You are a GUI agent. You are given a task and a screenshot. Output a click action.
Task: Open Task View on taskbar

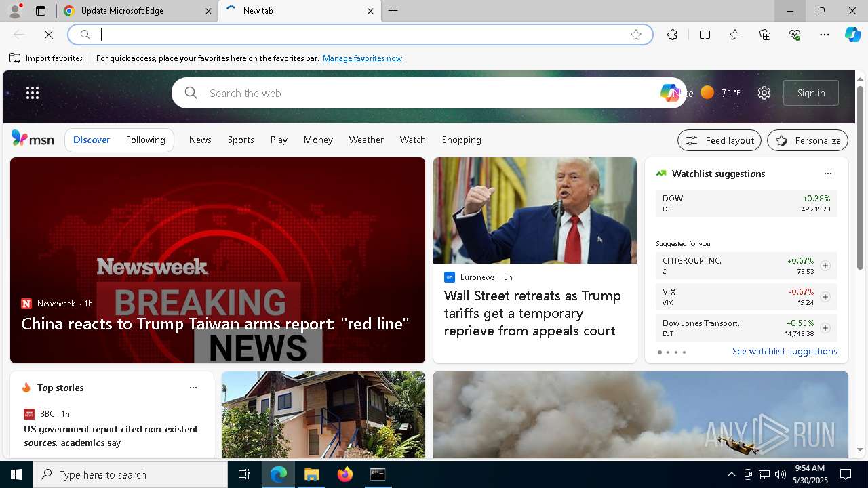(x=244, y=474)
